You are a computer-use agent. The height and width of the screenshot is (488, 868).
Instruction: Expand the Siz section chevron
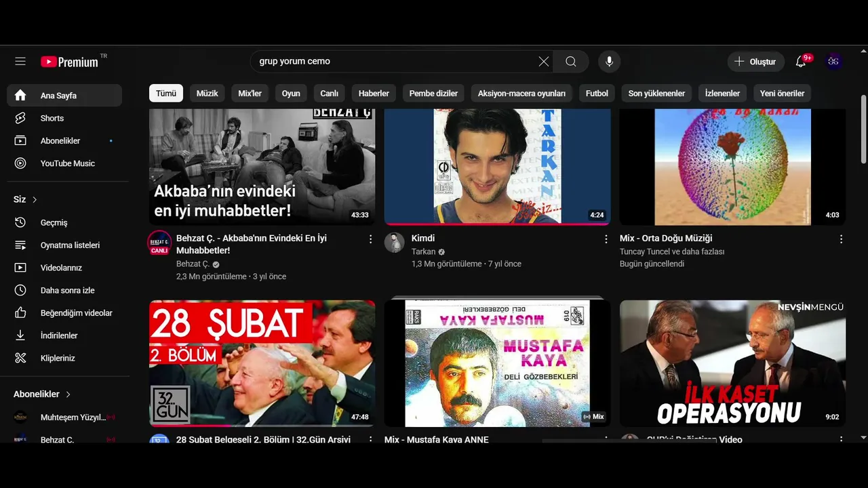pyautogui.click(x=35, y=199)
